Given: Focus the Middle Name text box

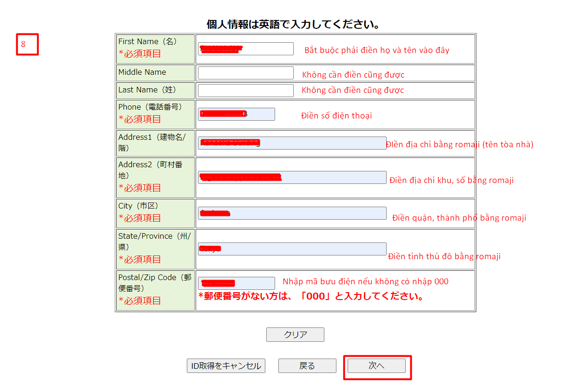Looking at the screenshot, I should pyautogui.click(x=245, y=73).
